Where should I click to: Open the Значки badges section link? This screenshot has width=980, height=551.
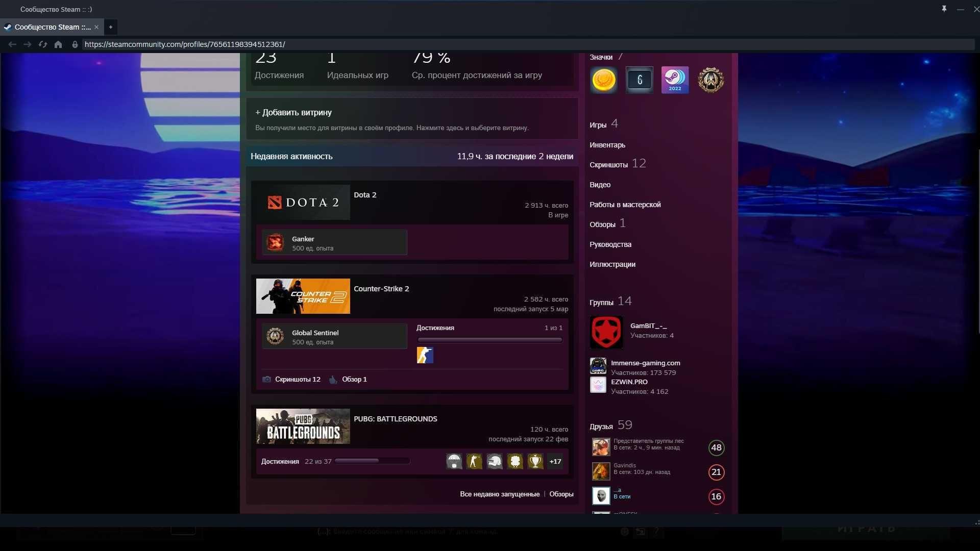(x=606, y=57)
